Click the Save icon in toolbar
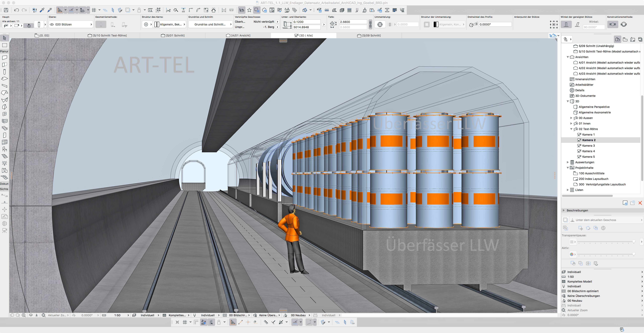The image size is (644, 333). click(x=6, y=10)
